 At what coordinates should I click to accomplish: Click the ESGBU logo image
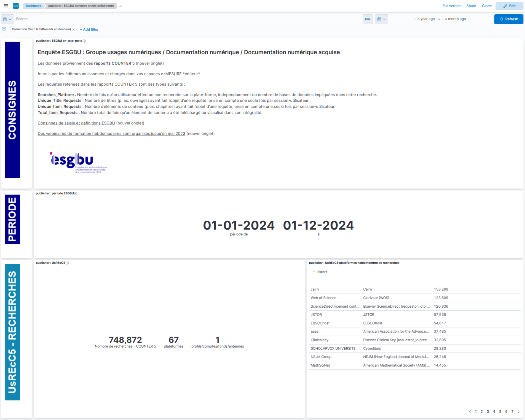tap(79, 162)
